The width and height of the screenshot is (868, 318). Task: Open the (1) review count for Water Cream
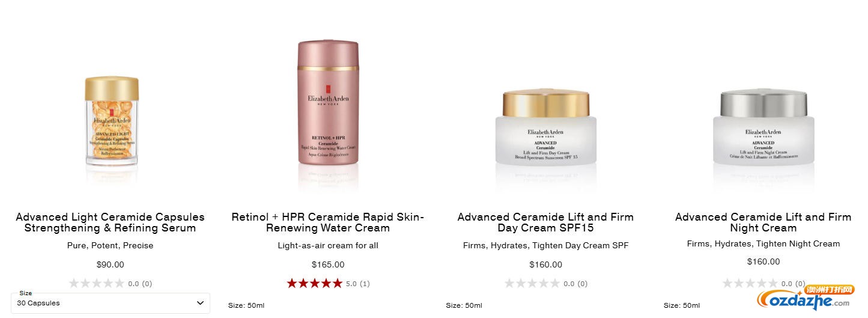coord(365,284)
